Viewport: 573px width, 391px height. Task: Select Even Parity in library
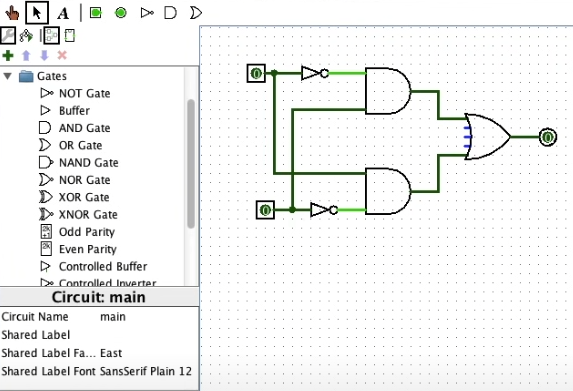pyautogui.click(x=78, y=249)
